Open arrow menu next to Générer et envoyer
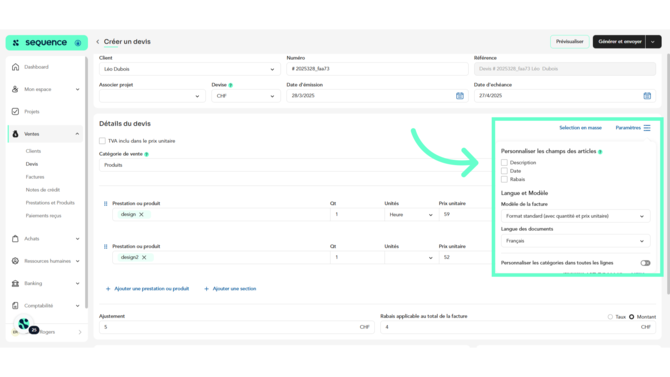This screenshot has width=670, height=377. point(653,42)
